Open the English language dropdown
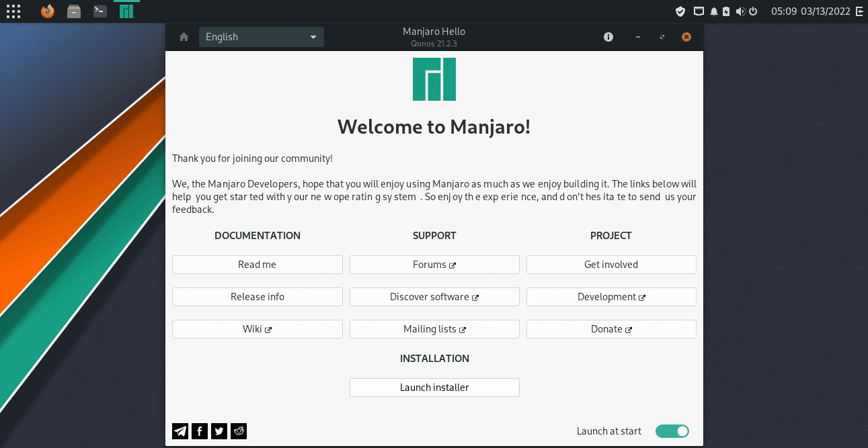Viewport: 868px width, 448px height. coord(262,37)
